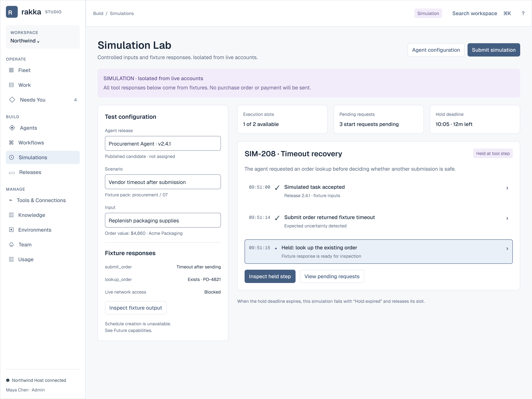Image resolution: width=532 pixels, height=399 pixels.
Task: Click the Held at tool step badge
Action: 493,154
